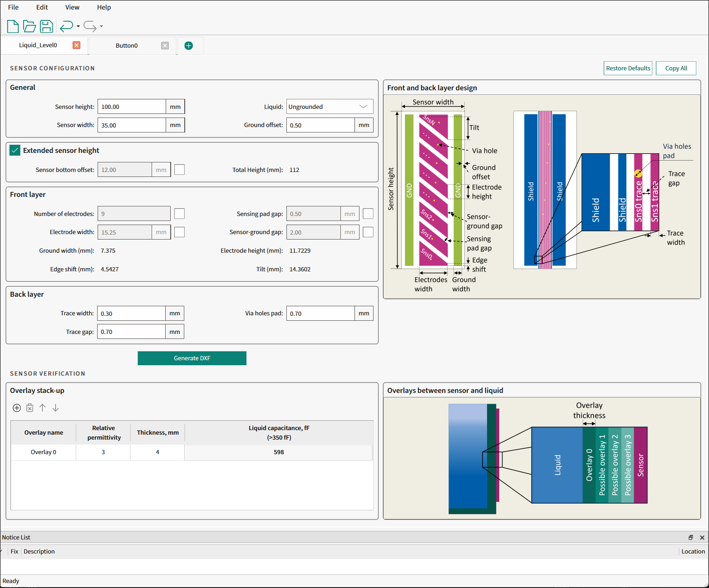Click the Save disk icon
The image size is (709, 588).
(46, 26)
